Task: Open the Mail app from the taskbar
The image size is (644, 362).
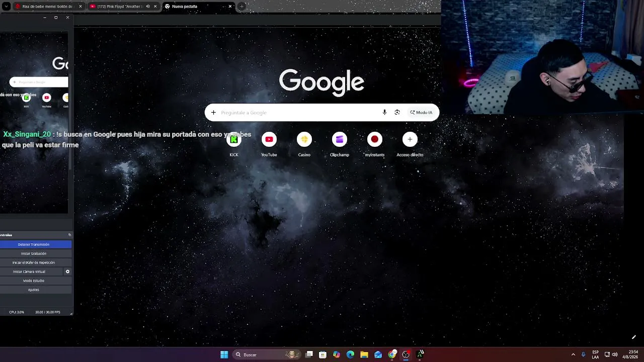Action: [x=378, y=354]
